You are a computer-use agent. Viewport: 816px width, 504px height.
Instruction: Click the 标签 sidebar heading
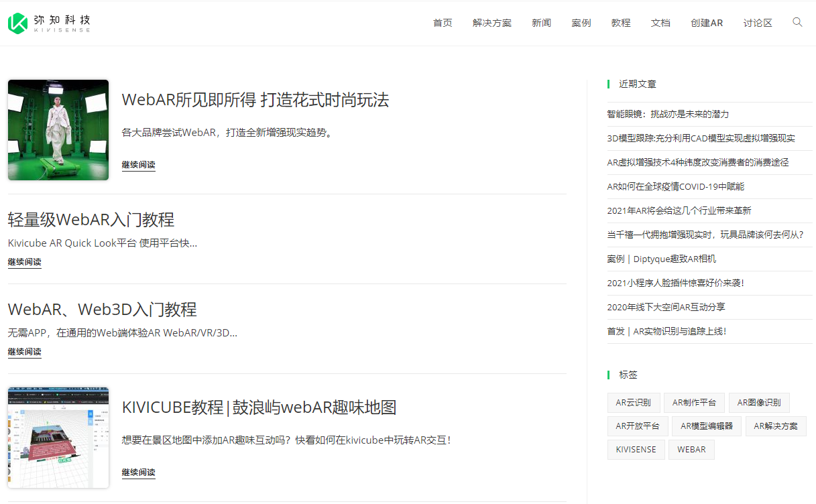[x=628, y=375]
